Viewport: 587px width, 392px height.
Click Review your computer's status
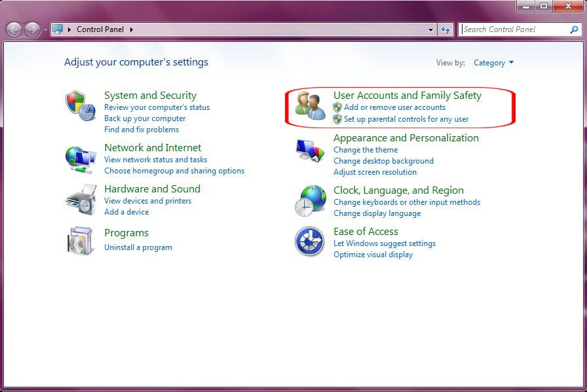coord(157,107)
